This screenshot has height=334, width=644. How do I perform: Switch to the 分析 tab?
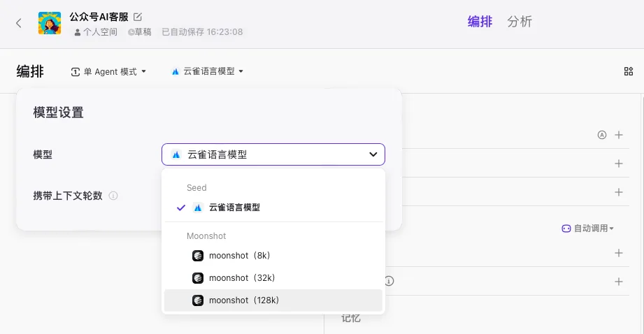click(520, 22)
